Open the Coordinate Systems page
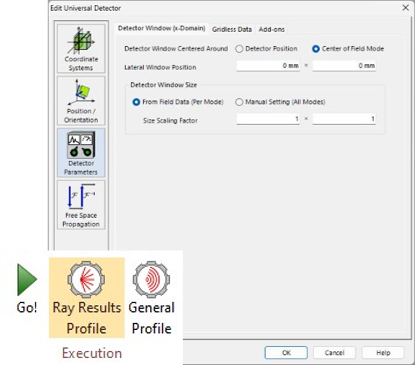The image size is (415, 365). pos(81,48)
